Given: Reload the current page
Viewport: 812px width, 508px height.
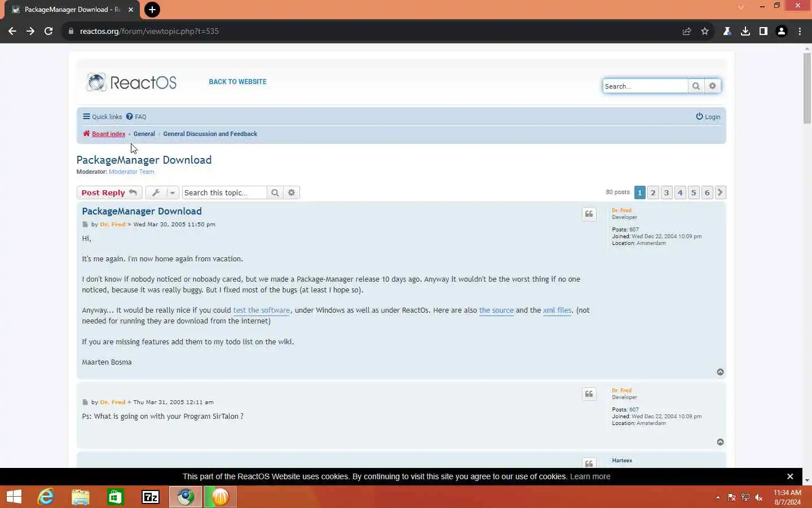Looking at the screenshot, I should (48, 31).
